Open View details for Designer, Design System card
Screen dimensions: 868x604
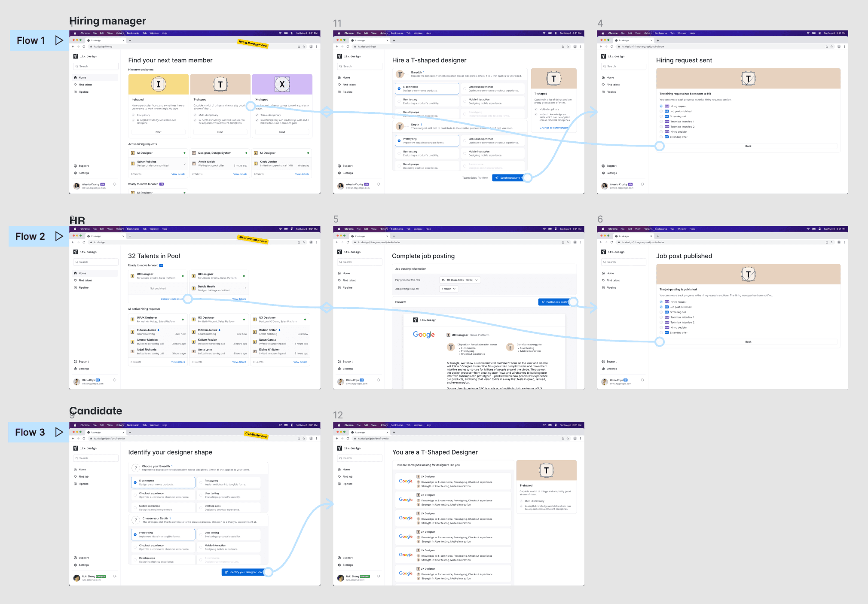point(240,174)
